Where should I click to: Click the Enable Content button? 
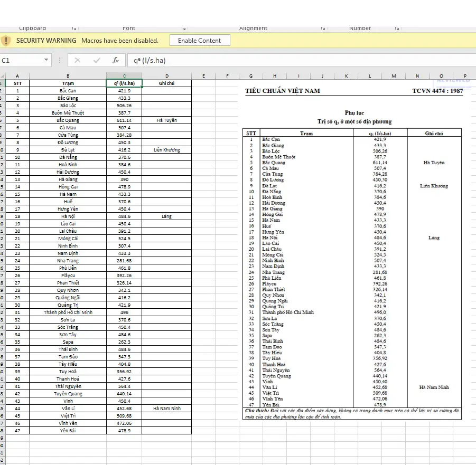click(199, 41)
